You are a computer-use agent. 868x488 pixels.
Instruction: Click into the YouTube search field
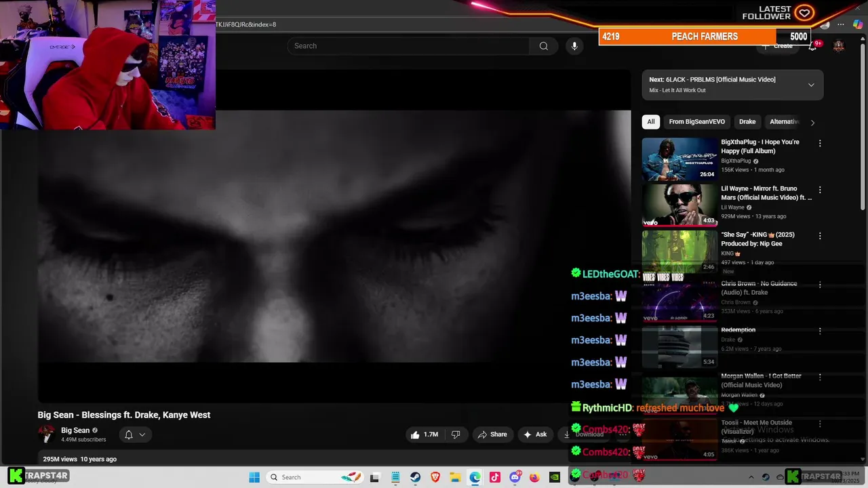tap(408, 46)
